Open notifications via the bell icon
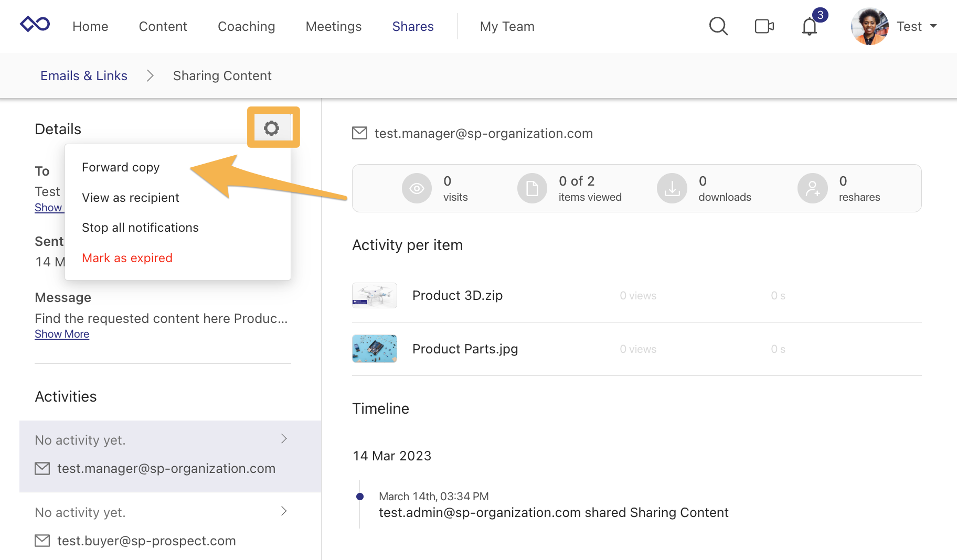Viewport: 957px width, 560px height. click(x=809, y=26)
